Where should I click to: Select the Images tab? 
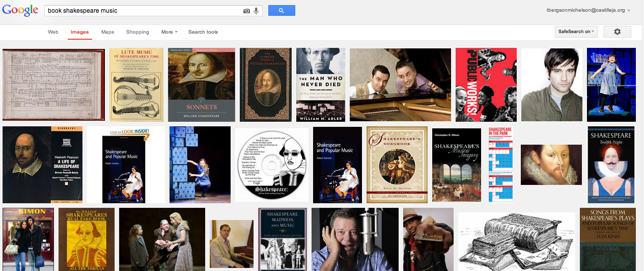pyautogui.click(x=79, y=32)
